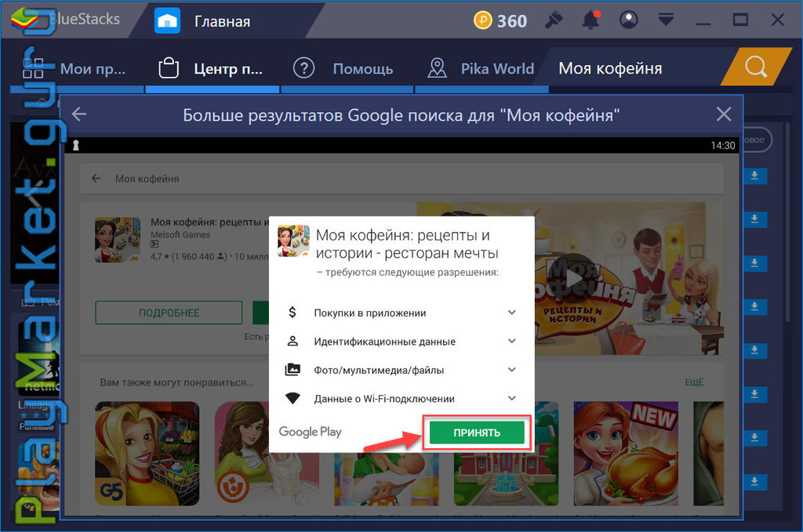Open the user account profile icon
The width and height of the screenshot is (803, 532).
(x=628, y=20)
